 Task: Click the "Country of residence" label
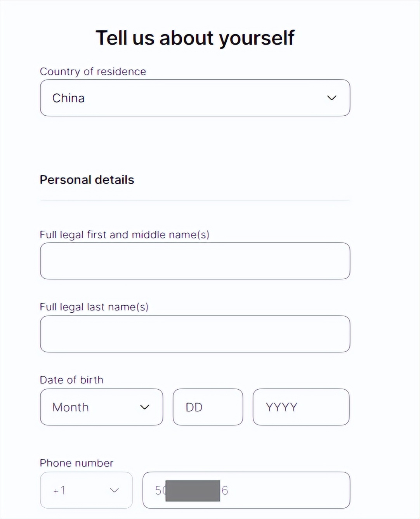click(93, 71)
